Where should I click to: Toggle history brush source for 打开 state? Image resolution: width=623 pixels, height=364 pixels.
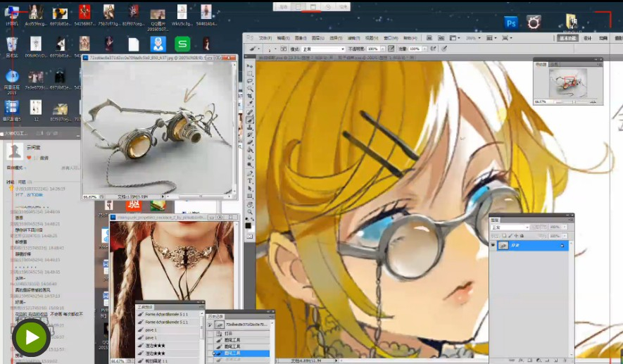(x=210, y=334)
